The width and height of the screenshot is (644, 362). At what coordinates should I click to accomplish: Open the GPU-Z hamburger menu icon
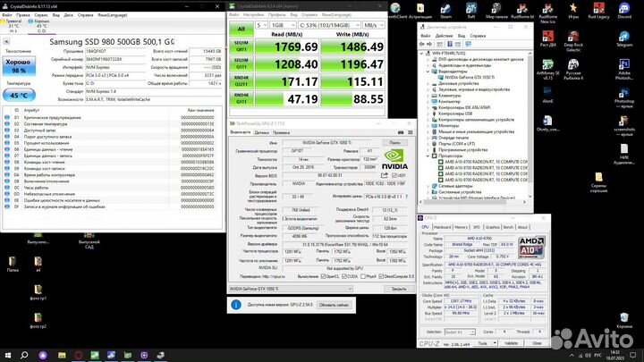tap(411, 132)
